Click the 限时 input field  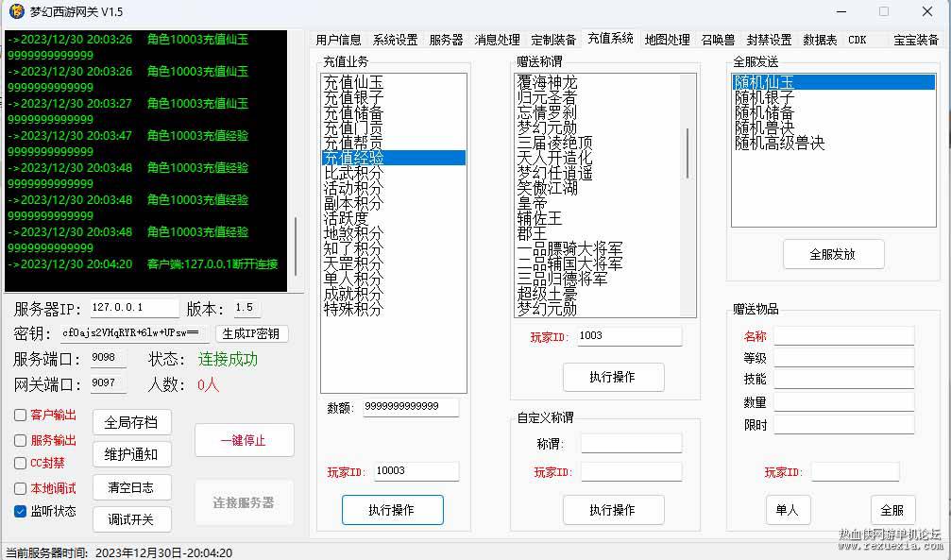[x=843, y=424]
